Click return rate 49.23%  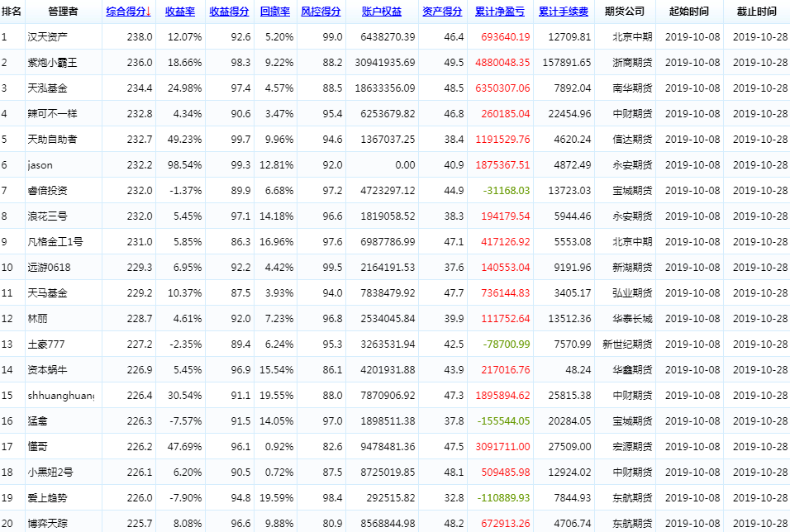pyautogui.click(x=184, y=139)
